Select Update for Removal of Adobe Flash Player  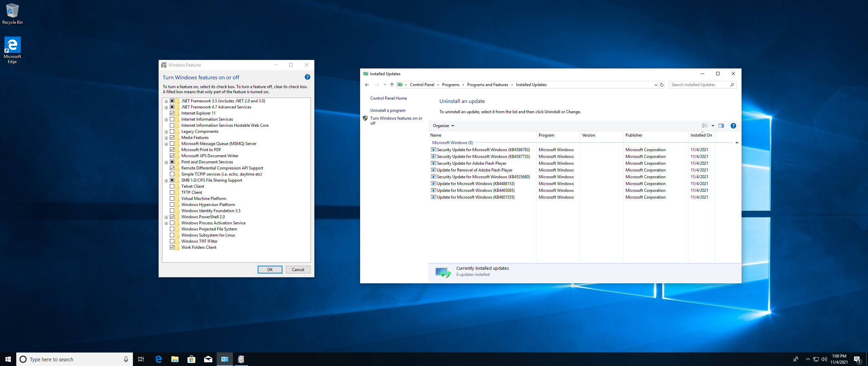(x=475, y=170)
